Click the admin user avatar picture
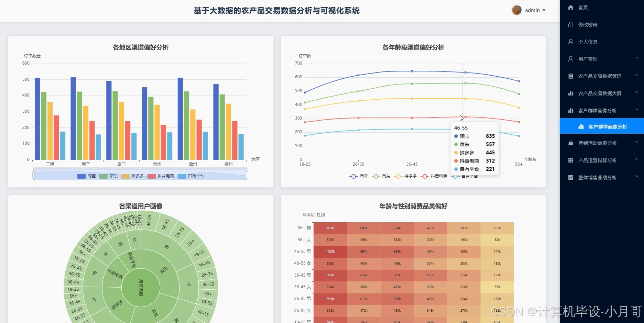 pos(516,10)
